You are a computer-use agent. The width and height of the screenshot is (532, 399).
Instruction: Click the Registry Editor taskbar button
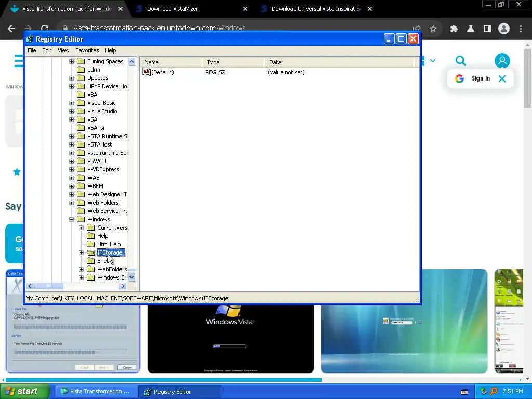click(180, 392)
